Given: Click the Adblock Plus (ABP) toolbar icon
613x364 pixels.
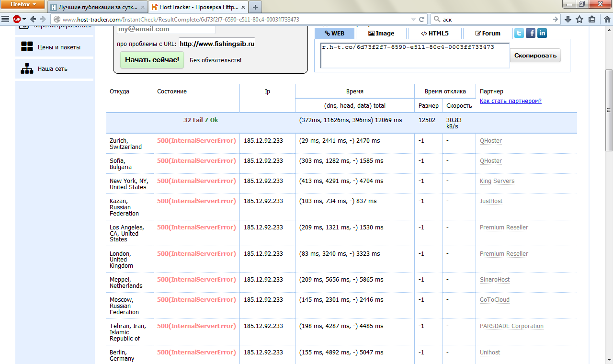Looking at the screenshot, I should [17, 19].
